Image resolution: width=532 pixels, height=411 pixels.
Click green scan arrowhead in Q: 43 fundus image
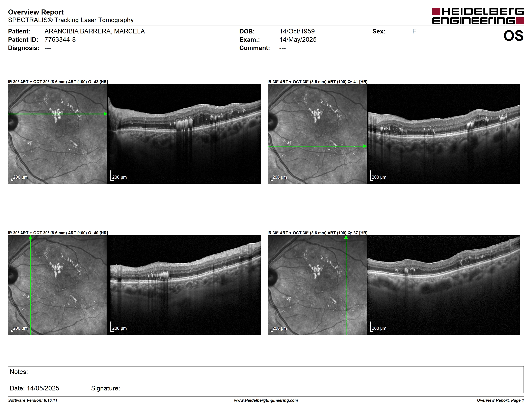[x=105, y=114]
